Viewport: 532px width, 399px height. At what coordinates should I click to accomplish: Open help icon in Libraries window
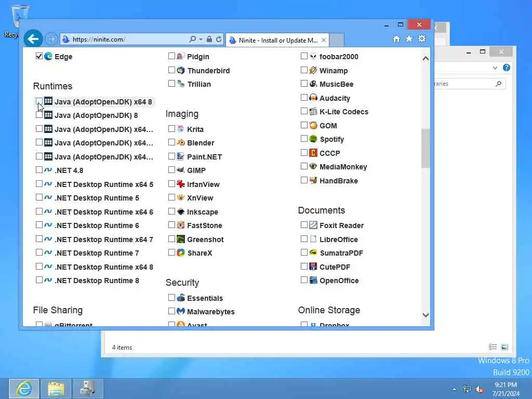tap(506, 68)
